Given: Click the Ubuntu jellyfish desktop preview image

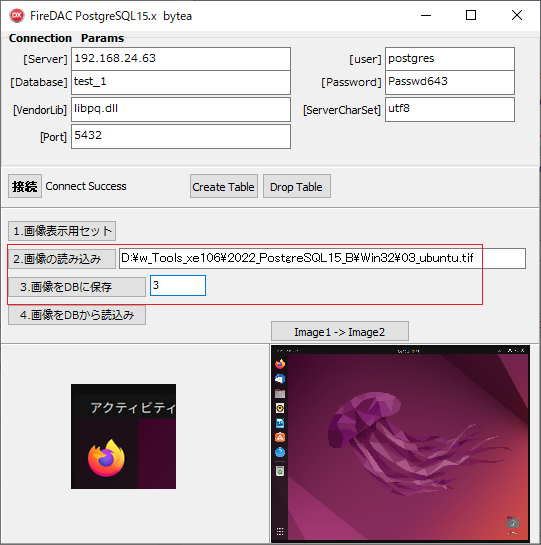Looking at the screenshot, I should [400, 443].
